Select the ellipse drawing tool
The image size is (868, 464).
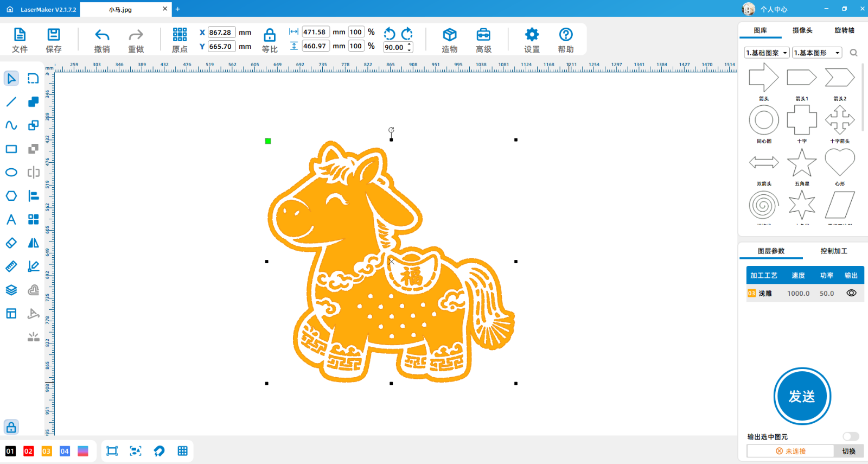click(11, 173)
